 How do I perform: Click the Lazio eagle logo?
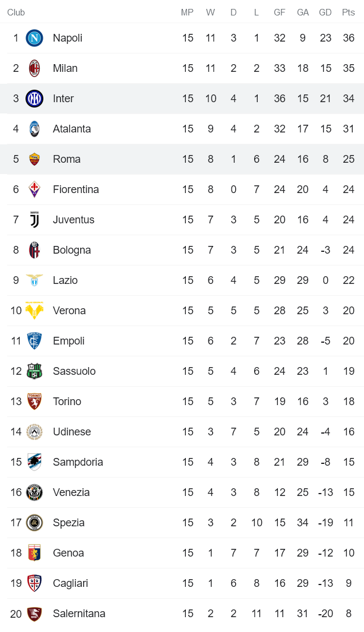(34, 280)
